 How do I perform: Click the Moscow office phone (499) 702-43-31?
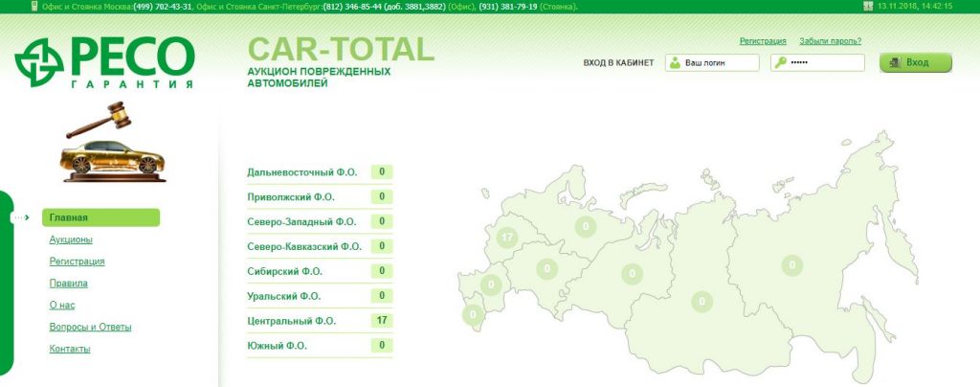click(163, 7)
